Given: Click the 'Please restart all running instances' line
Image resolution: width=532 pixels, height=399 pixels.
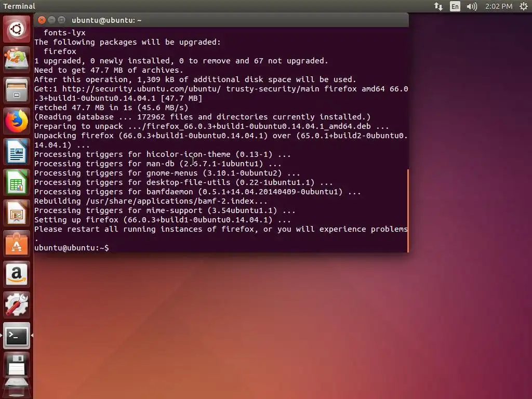Looking at the screenshot, I should (221, 229).
